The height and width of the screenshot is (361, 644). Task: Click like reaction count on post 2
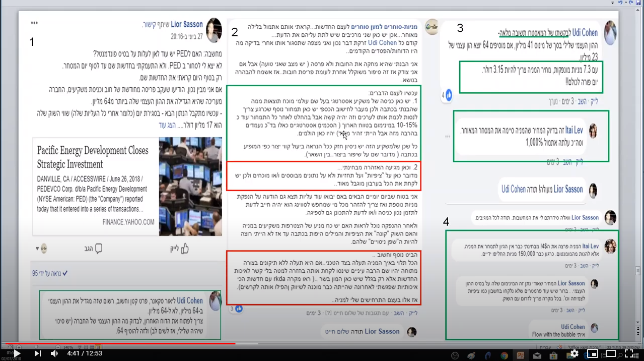(235, 308)
